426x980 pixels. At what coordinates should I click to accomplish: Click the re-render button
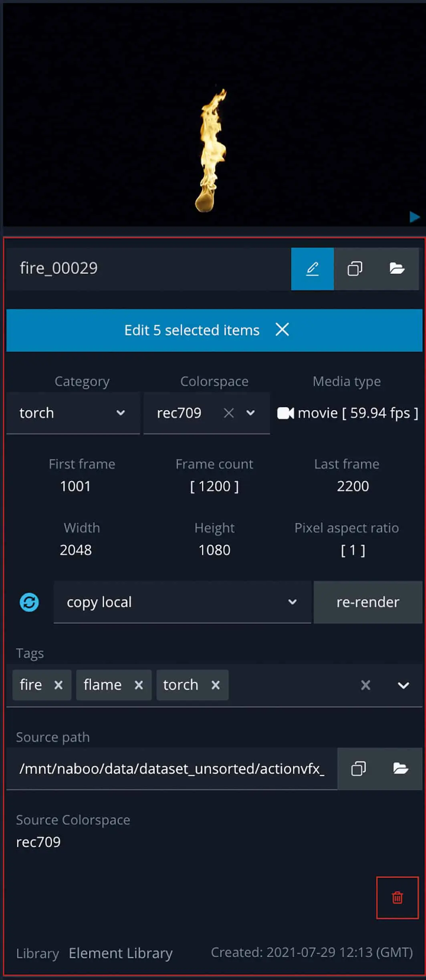click(x=367, y=602)
